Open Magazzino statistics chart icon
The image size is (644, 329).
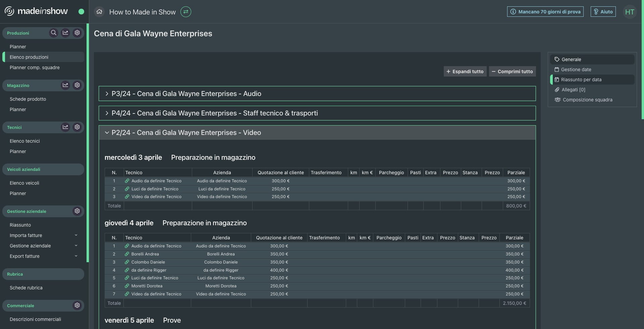click(x=65, y=85)
